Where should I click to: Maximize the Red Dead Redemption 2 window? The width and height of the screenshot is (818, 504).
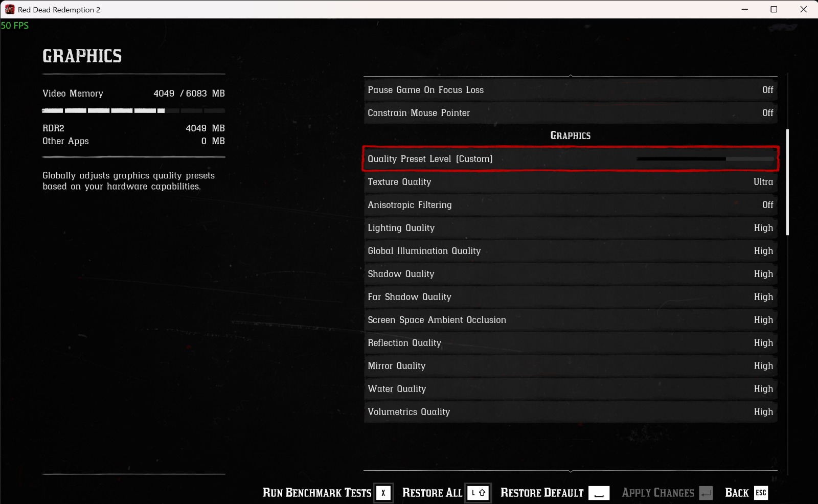(x=774, y=9)
